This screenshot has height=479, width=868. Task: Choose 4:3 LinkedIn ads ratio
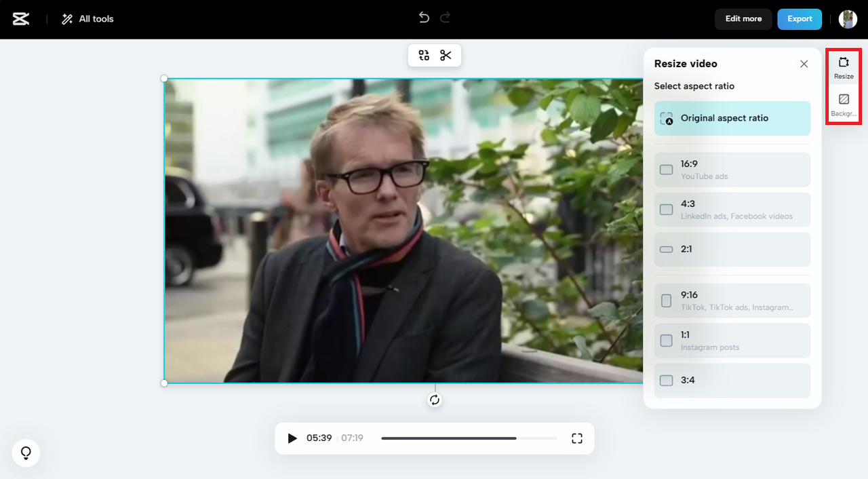(x=732, y=210)
